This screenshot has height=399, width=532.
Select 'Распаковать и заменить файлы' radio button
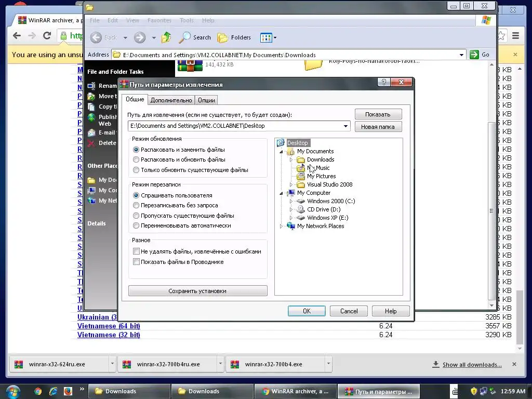(x=136, y=150)
